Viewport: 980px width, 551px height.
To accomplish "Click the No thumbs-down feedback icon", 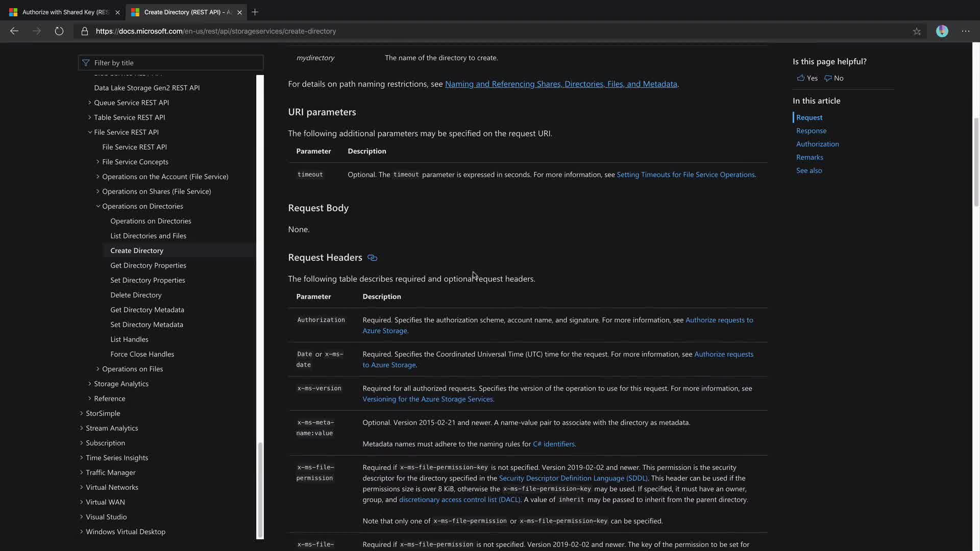I will 828,78.
